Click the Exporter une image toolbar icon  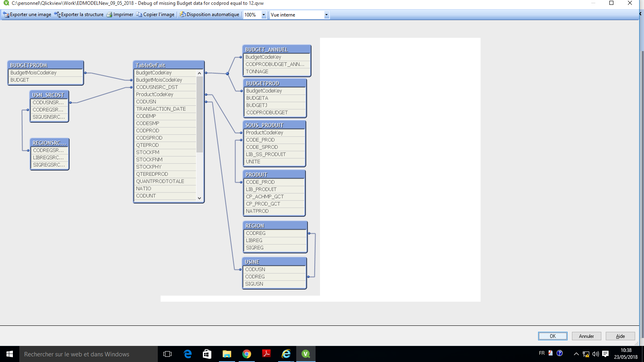pyautogui.click(x=6, y=14)
